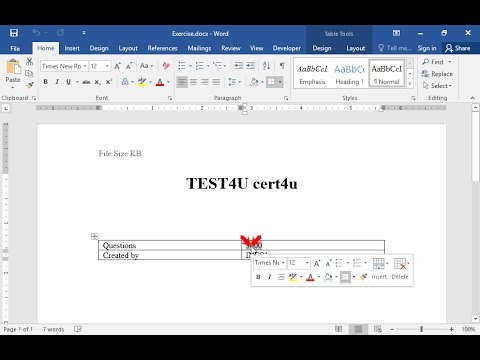Image resolution: width=480 pixels, height=360 pixels.
Task: Click the table move handle above Questions
Action: [95, 236]
